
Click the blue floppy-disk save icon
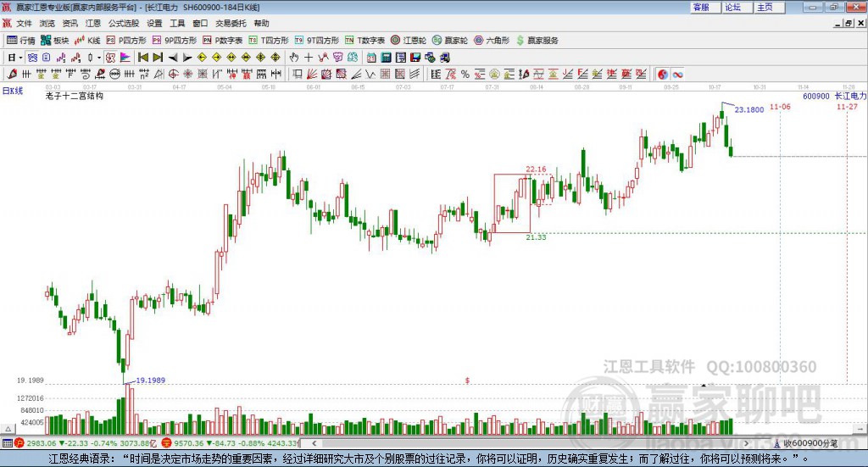coord(415,58)
